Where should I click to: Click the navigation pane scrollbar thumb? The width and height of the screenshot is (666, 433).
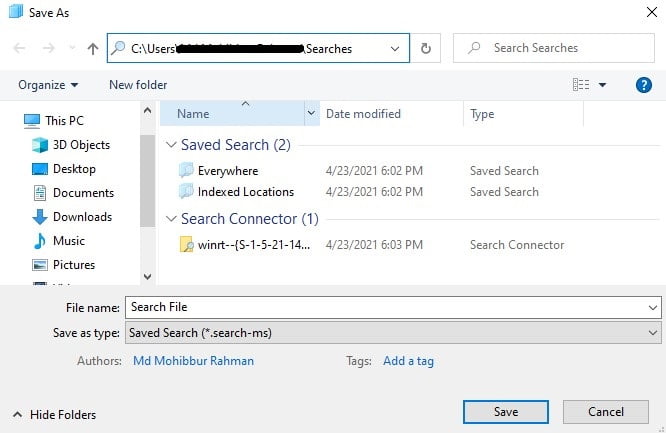click(x=147, y=181)
